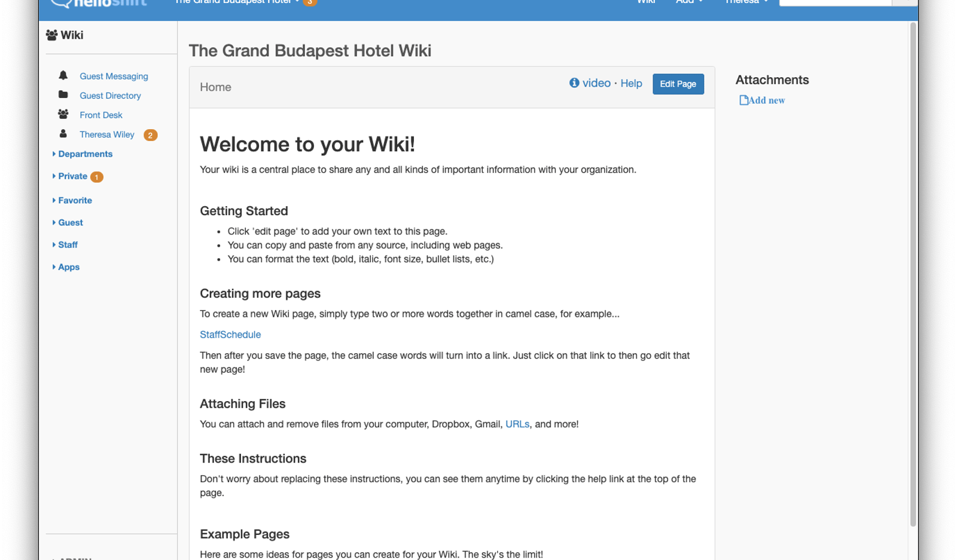Click the Welcome to your Wiki! heading

307,144
